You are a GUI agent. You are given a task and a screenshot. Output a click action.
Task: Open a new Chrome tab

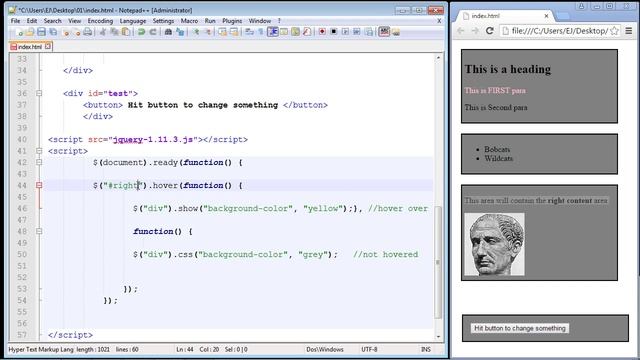click(563, 16)
